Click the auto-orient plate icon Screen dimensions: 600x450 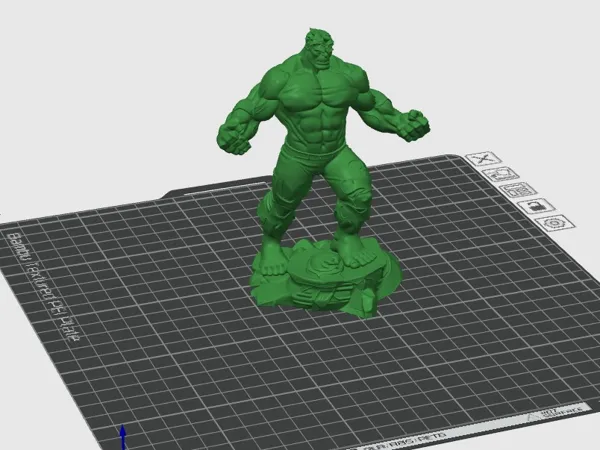click(x=501, y=174)
